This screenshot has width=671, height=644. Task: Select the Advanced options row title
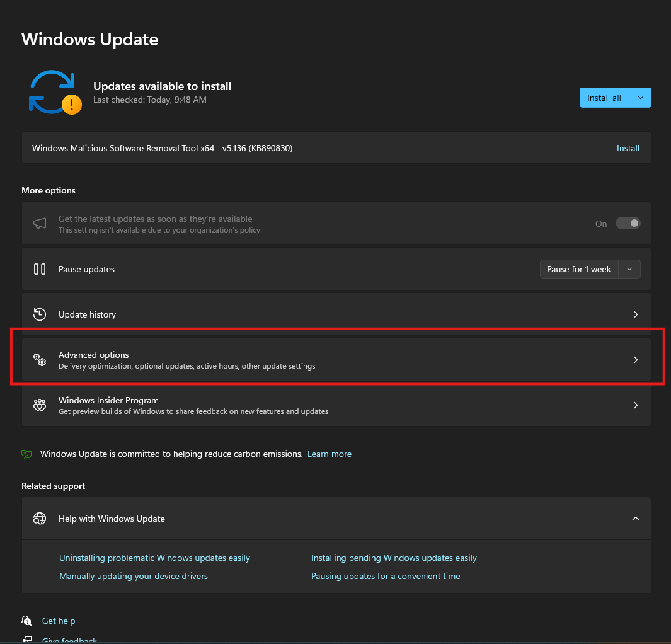coord(94,355)
